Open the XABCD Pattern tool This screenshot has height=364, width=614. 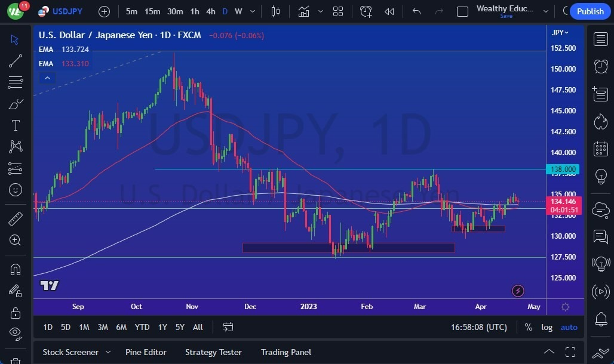(15, 146)
